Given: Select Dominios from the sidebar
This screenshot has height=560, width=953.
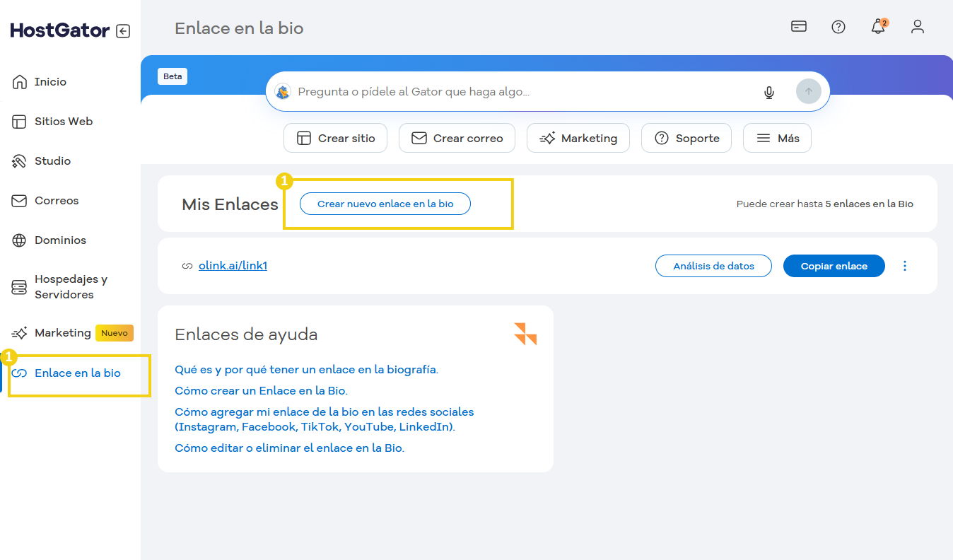Looking at the screenshot, I should pyautogui.click(x=60, y=240).
